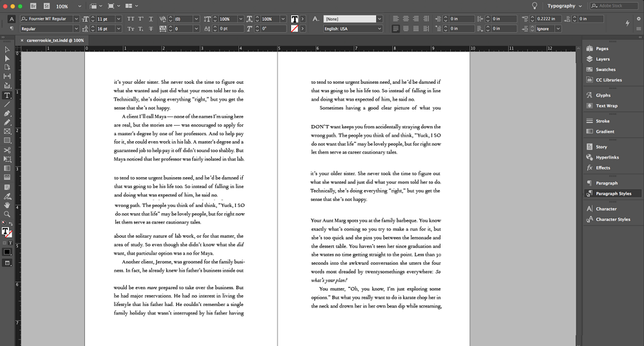Open the Text Wrap panel
The width and height of the screenshot is (644, 346).
pos(606,106)
